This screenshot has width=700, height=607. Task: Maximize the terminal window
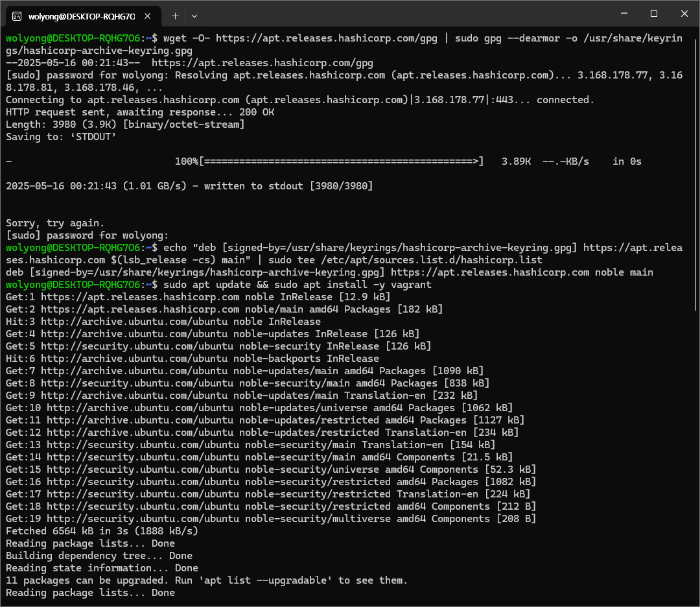[x=653, y=14]
